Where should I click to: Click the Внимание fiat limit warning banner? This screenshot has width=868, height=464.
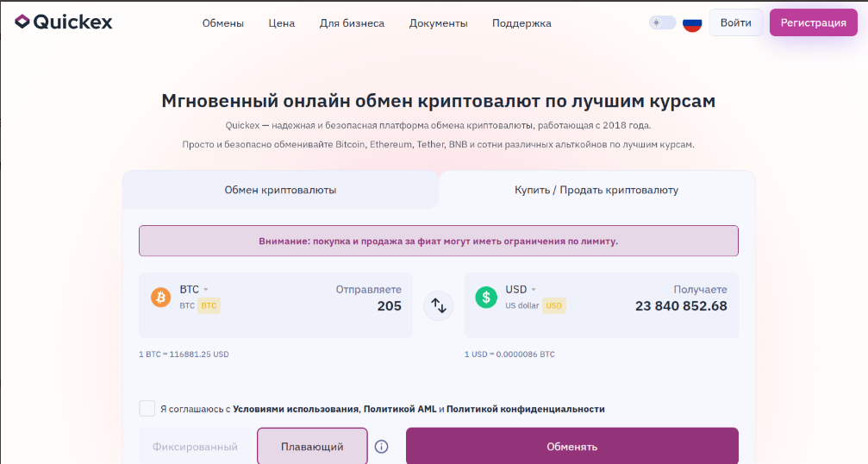click(x=439, y=241)
